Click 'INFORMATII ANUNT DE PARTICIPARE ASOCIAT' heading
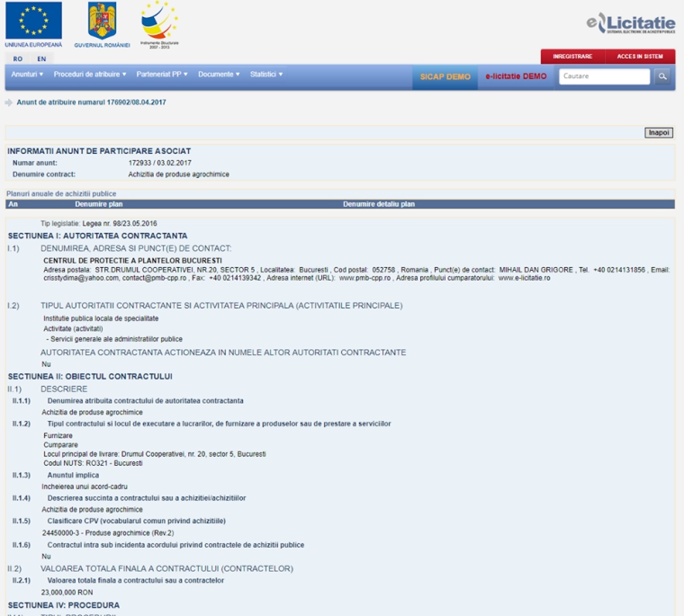684x616 pixels. point(99,151)
